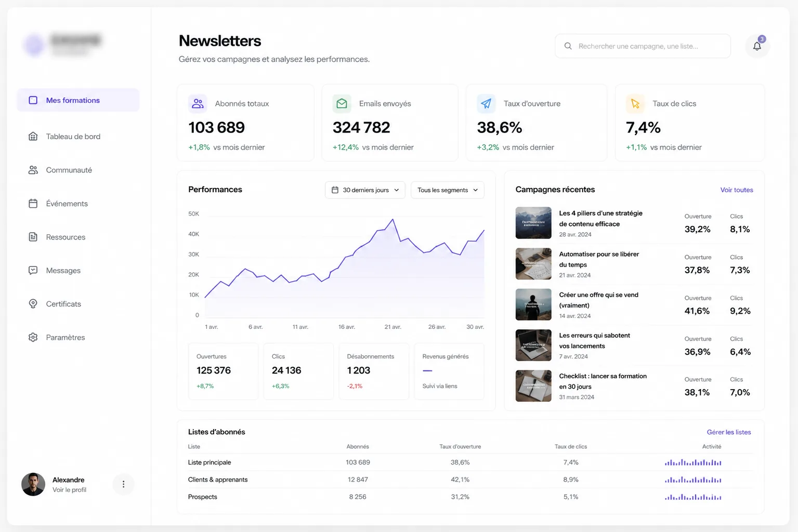Click the 103 689 Abonnés totaux value
Viewport: 798px width, 532px height.
click(216, 127)
